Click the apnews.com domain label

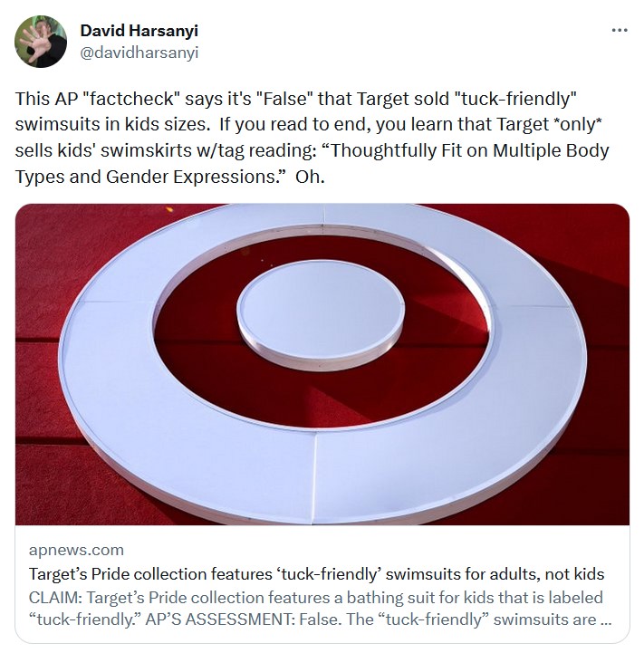click(x=76, y=550)
